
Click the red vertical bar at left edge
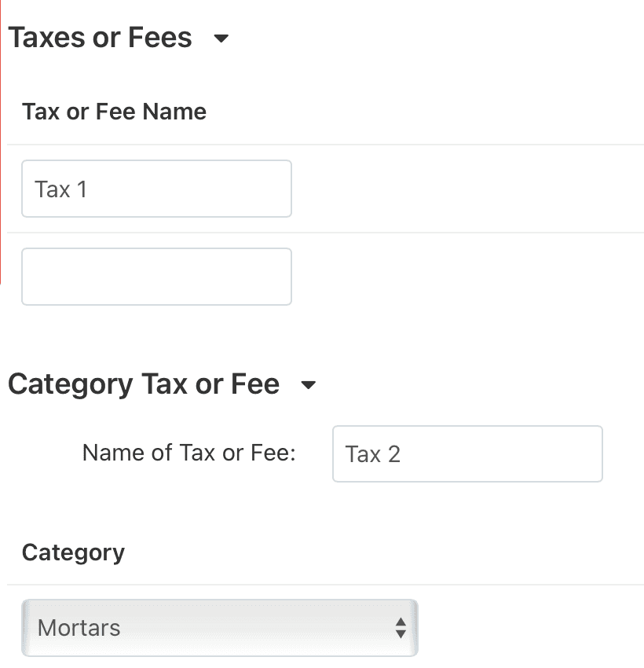click(1, 142)
